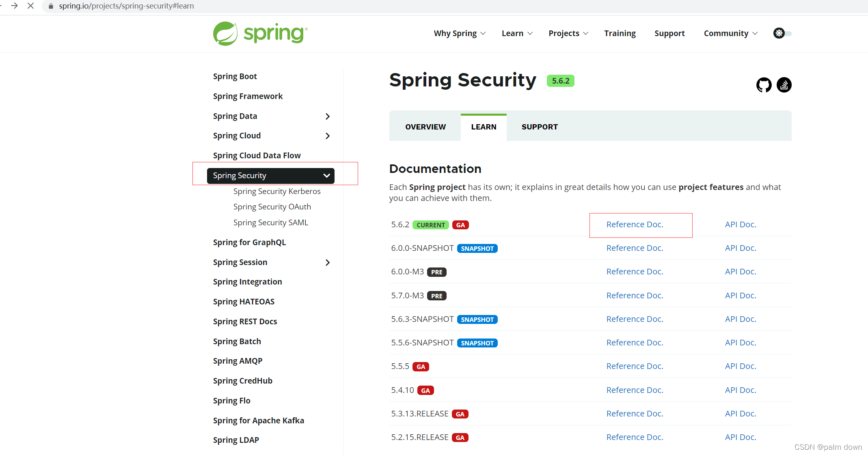Stop page loading with the X button
This screenshot has width=868, height=455.
click(30, 6)
